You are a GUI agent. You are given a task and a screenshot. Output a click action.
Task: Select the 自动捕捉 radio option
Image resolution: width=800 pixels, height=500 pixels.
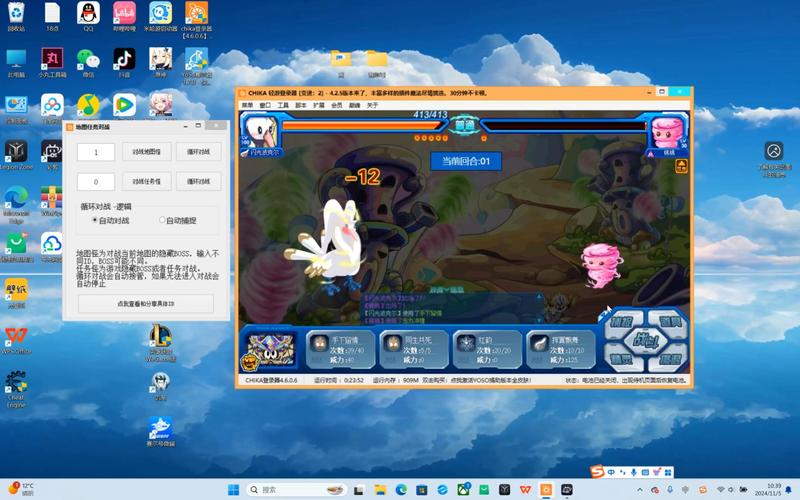tap(162, 220)
